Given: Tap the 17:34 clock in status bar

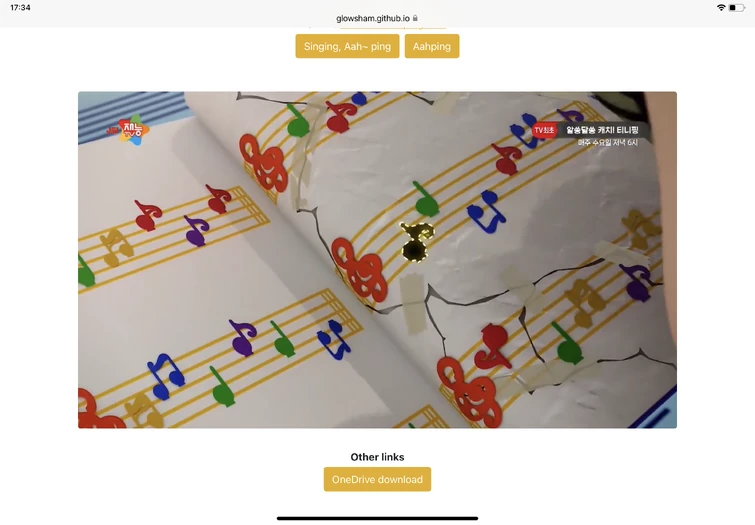Looking at the screenshot, I should 20,8.
